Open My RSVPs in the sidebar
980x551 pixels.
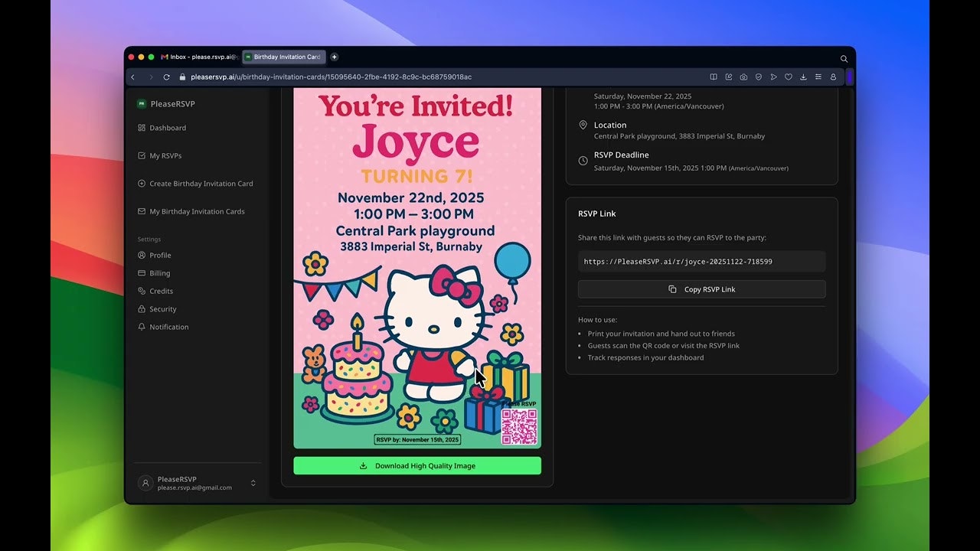(x=165, y=156)
